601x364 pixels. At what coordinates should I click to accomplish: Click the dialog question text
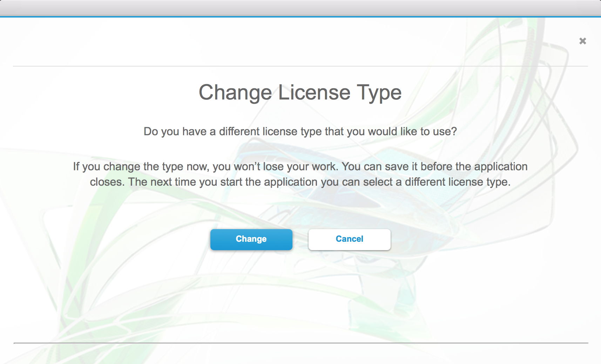pos(300,132)
